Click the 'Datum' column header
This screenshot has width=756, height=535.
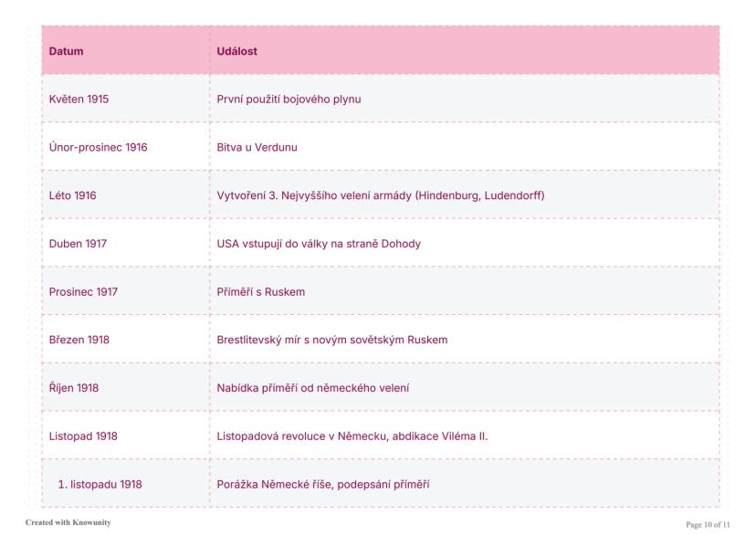(x=67, y=51)
